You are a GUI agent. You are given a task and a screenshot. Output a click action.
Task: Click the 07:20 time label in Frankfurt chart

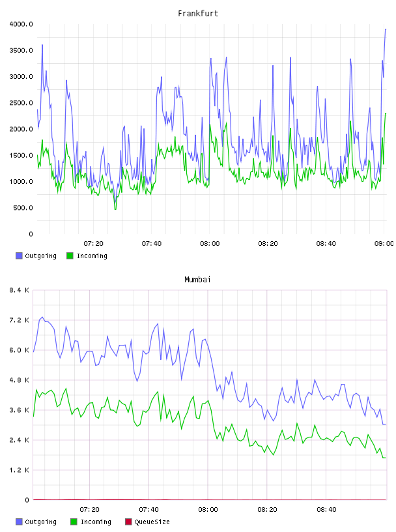pos(93,244)
